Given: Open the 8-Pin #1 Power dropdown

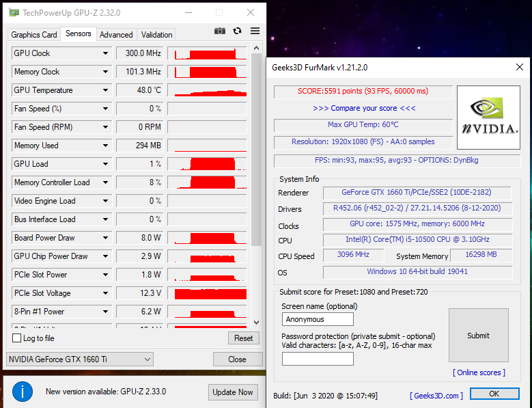Looking at the screenshot, I should pos(106,312).
